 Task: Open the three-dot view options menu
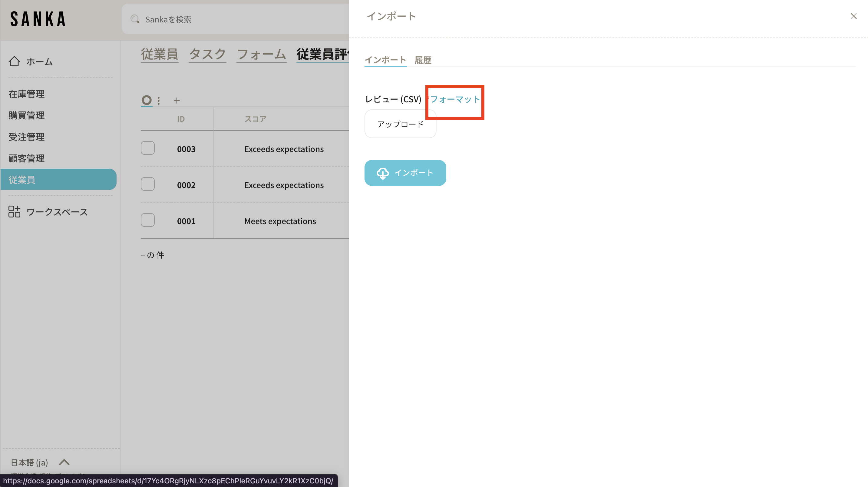pyautogui.click(x=159, y=101)
